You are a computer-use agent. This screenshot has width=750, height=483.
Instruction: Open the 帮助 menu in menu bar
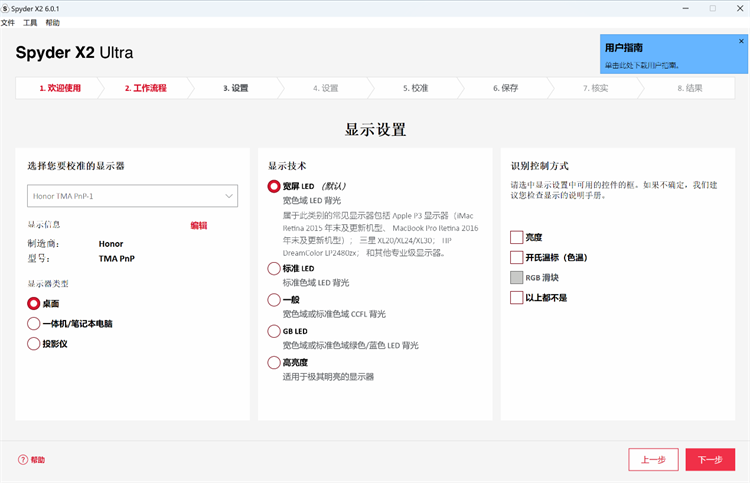click(53, 22)
